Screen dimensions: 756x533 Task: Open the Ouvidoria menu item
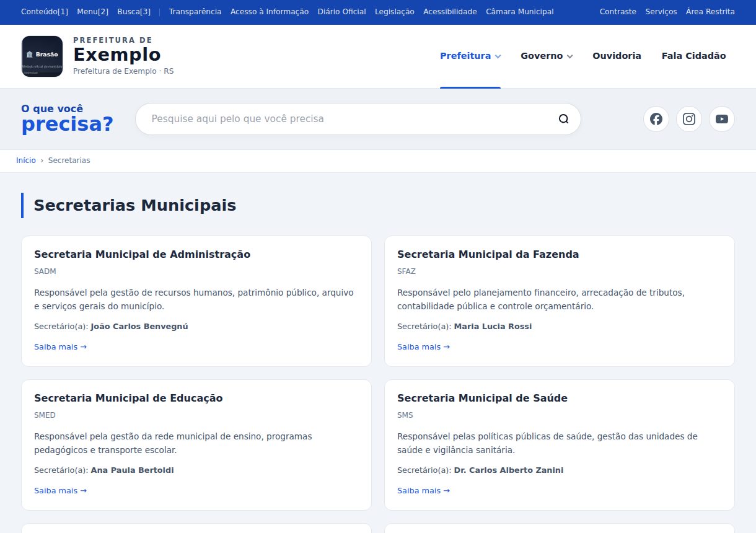617,56
